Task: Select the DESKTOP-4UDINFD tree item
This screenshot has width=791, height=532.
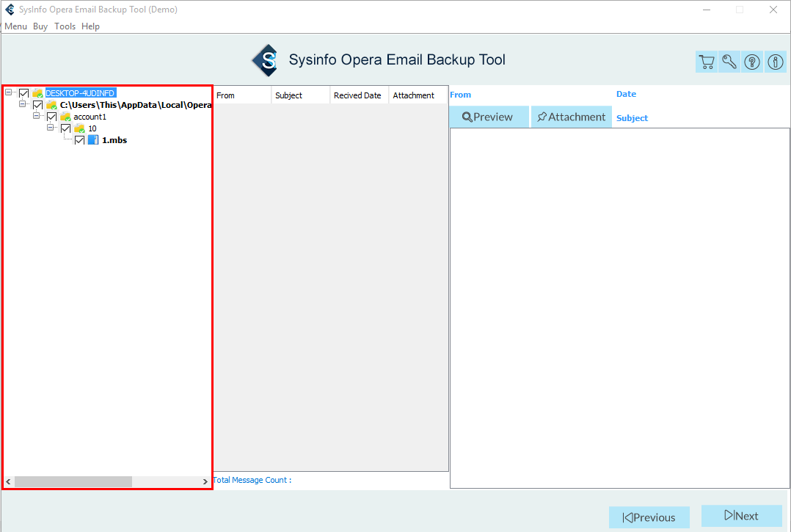Action: point(80,93)
